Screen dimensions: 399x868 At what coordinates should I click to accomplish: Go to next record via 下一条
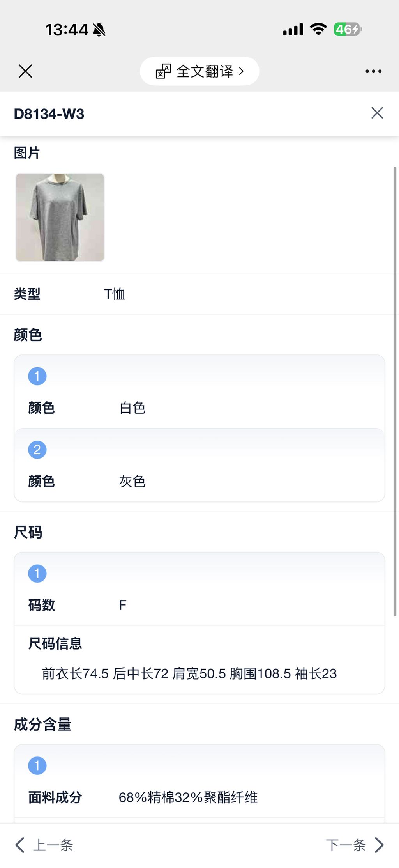pyautogui.click(x=346, y=845)
